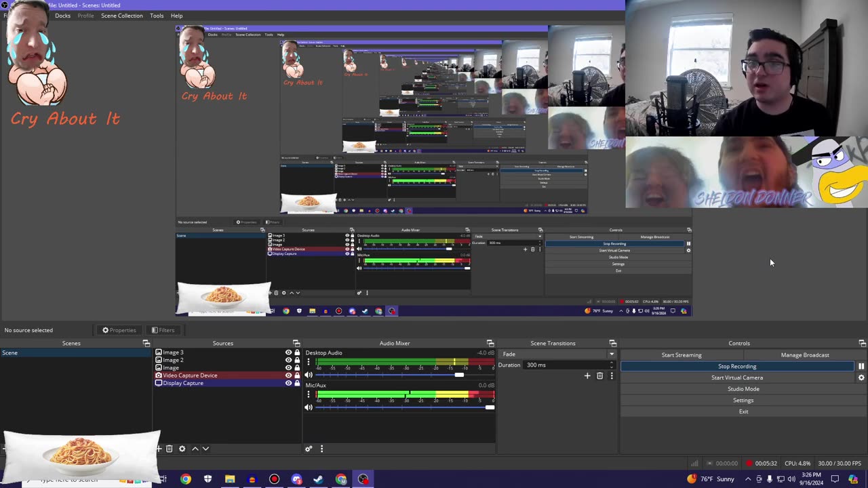
Task: Open source properties gear in Sources toolbar
Action: click(x=182, y=449)
